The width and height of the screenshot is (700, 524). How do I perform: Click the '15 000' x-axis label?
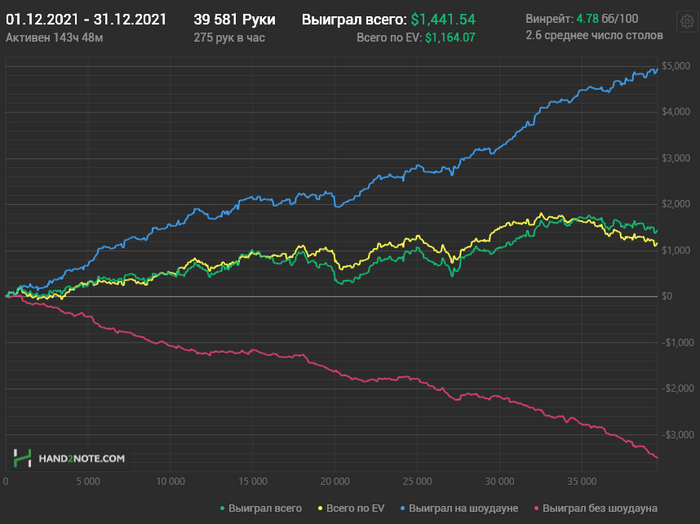(x=253, y=482)
